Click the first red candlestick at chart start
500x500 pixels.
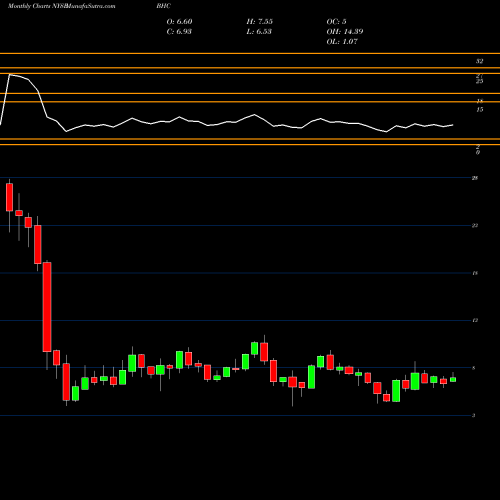tap(9, 197)
